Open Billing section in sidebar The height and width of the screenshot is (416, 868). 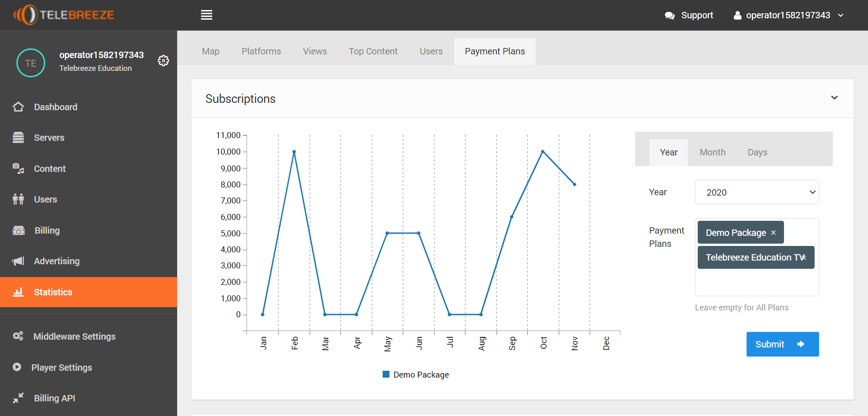89,230
